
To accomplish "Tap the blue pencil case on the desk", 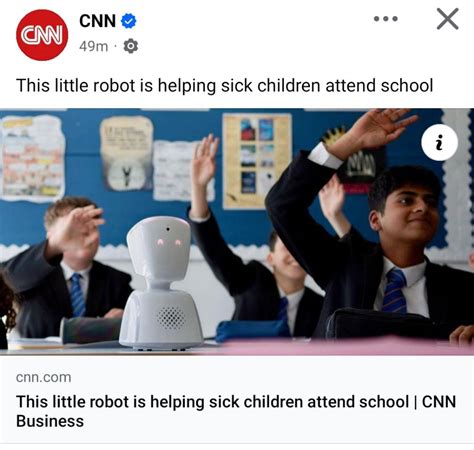I will [x=252, y=330].
